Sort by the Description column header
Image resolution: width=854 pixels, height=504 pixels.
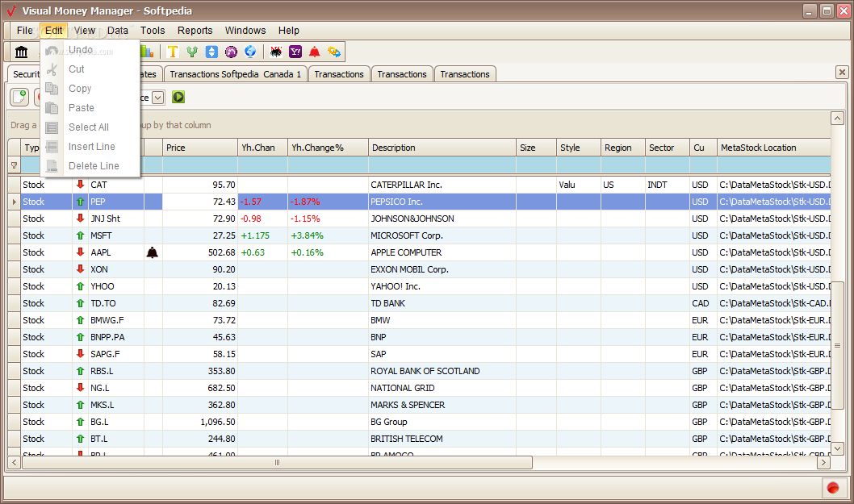(x=442, y=148)
